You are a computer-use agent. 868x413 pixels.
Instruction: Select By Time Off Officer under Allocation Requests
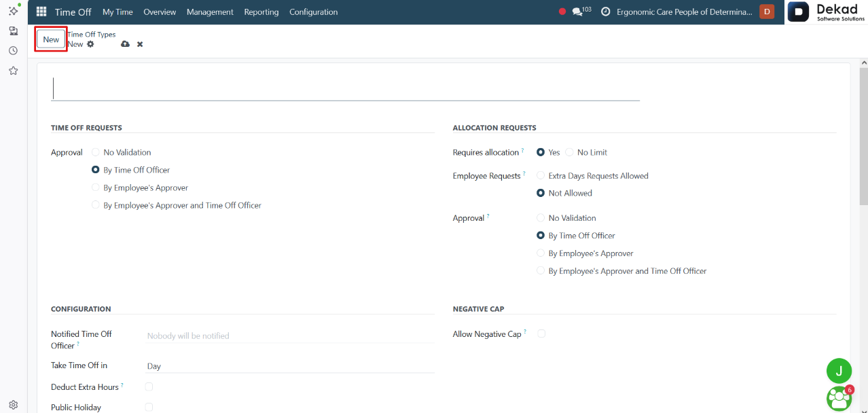541,236
